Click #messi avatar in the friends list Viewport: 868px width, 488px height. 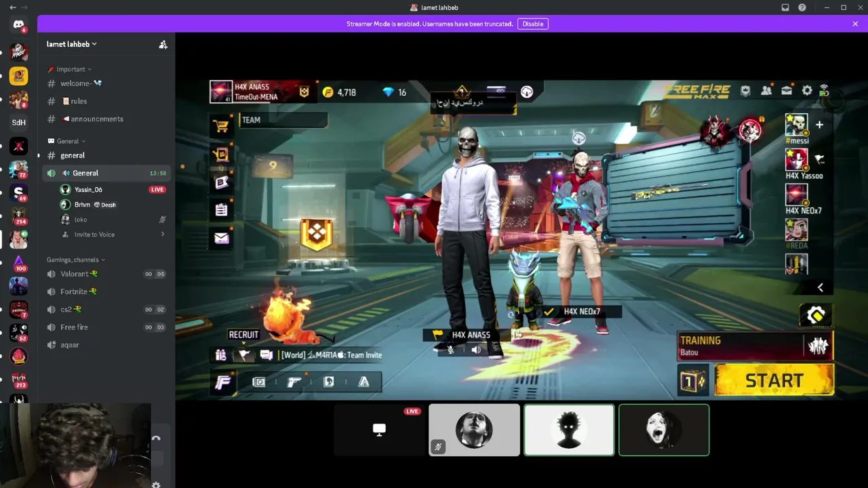point(797,125)
